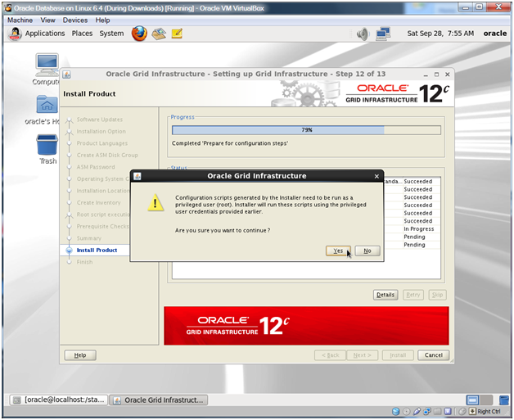Switch to the oracle@localhost terminal taskbar item
This screenshot has height=420, width=514.
coord(57,400)
